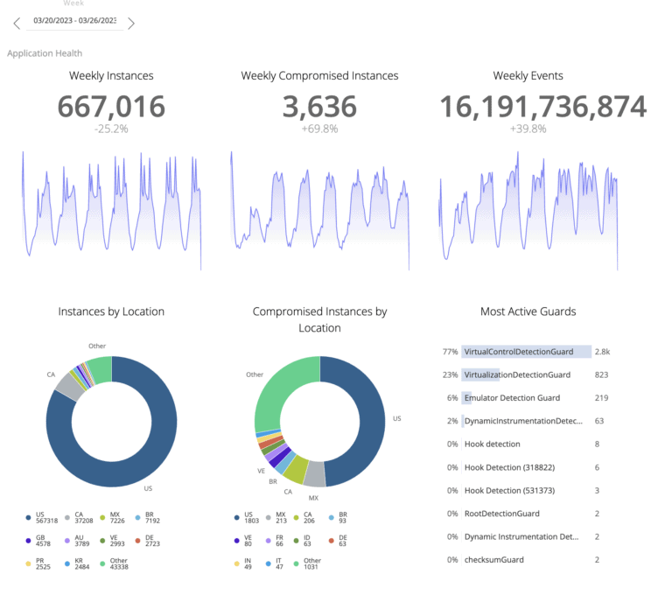Toggle IT 47 legend entry
Viewport: 672px width, 616px height.
coord(275,564)
